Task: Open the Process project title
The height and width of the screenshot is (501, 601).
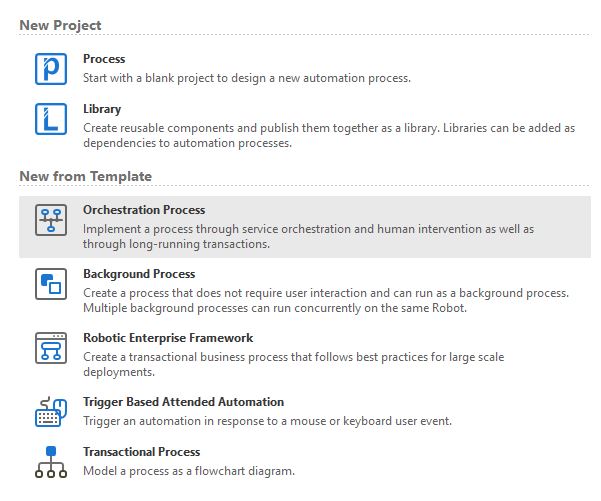Action: 104,59
